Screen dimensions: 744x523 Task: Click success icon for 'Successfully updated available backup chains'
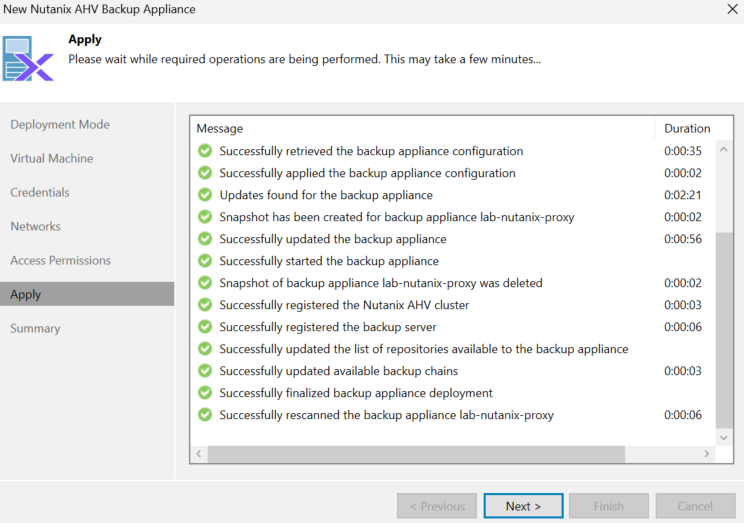click(205, 371)
